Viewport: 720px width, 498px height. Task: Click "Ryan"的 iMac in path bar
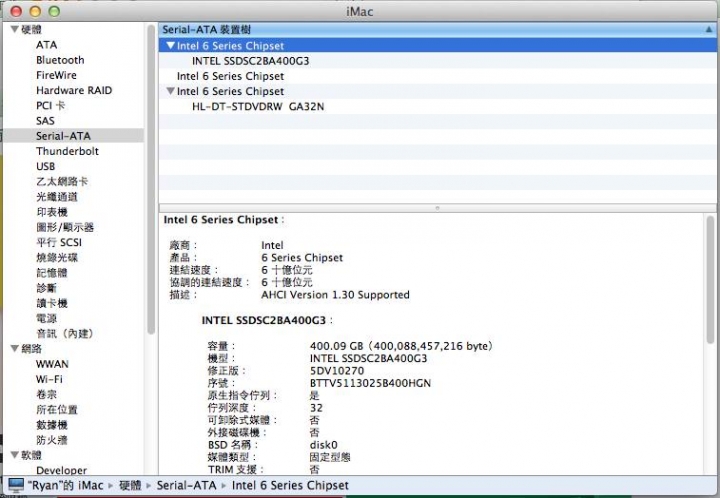pyautogui.click(x=65, y=485)
